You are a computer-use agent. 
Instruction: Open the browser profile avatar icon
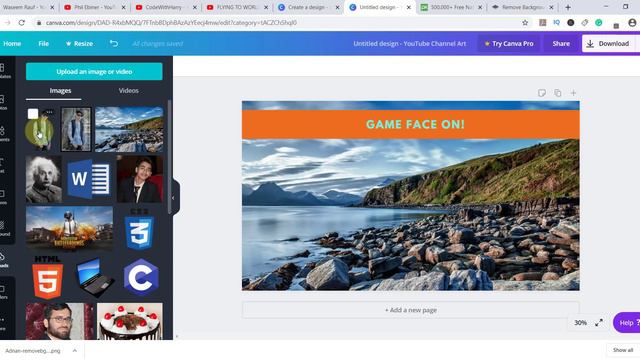pyautogui.click(x=632, y=23)
